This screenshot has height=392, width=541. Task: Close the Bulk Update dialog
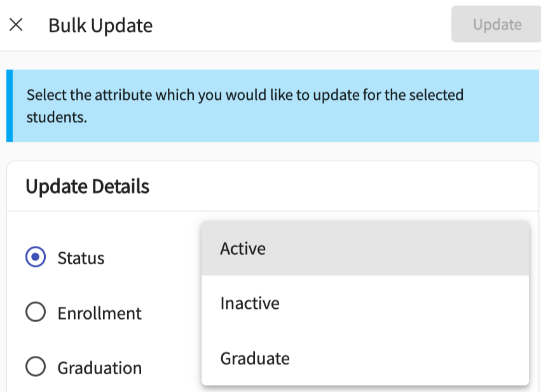pos(16,25)
